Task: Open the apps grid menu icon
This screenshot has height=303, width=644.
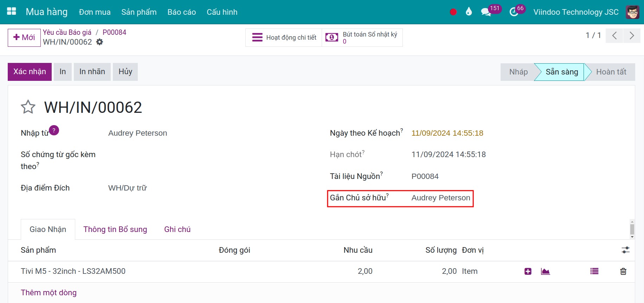Action: pos(12,12)
